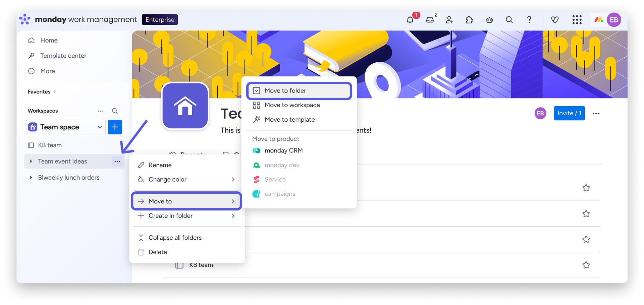Click the Workspaces heading text

tap(43, 111)
